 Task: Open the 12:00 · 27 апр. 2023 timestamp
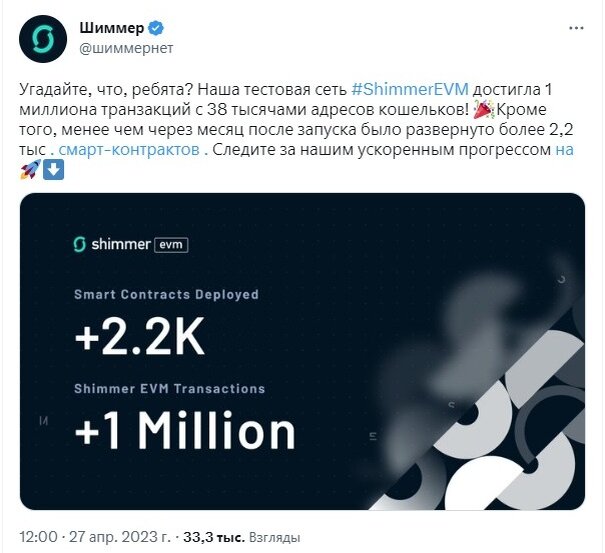point(95,537)
